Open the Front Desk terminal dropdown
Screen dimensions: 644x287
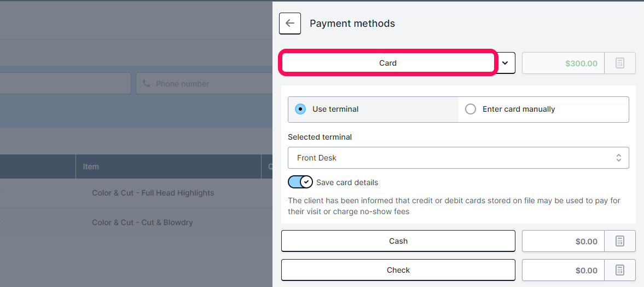pyautogui.click(x=459, y=158)
